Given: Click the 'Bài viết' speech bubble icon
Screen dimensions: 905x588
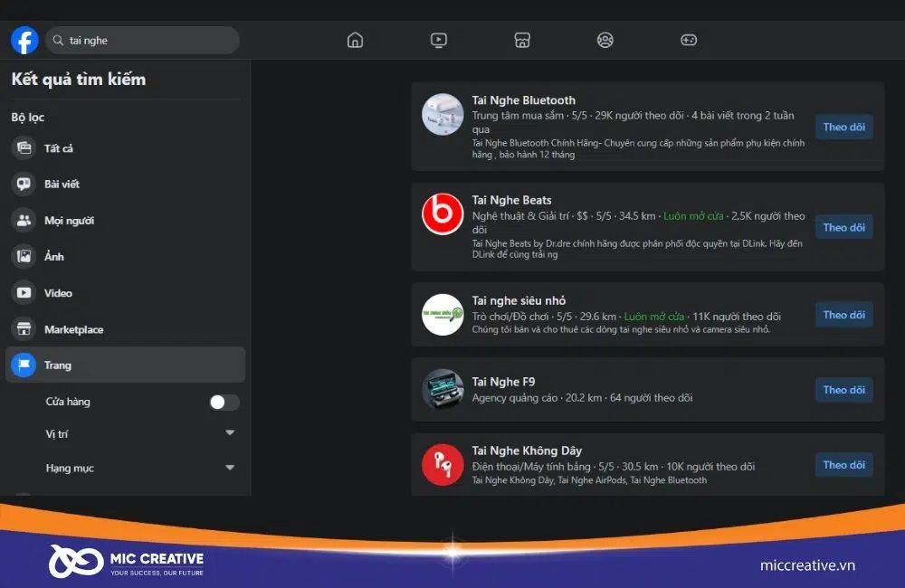Looking at the screenshot, I should [x=24, y=184].
